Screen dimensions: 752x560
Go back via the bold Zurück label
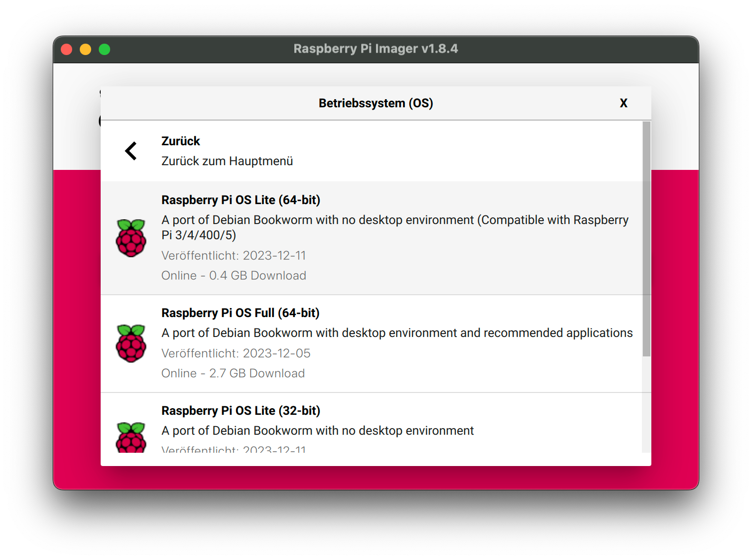180,141
